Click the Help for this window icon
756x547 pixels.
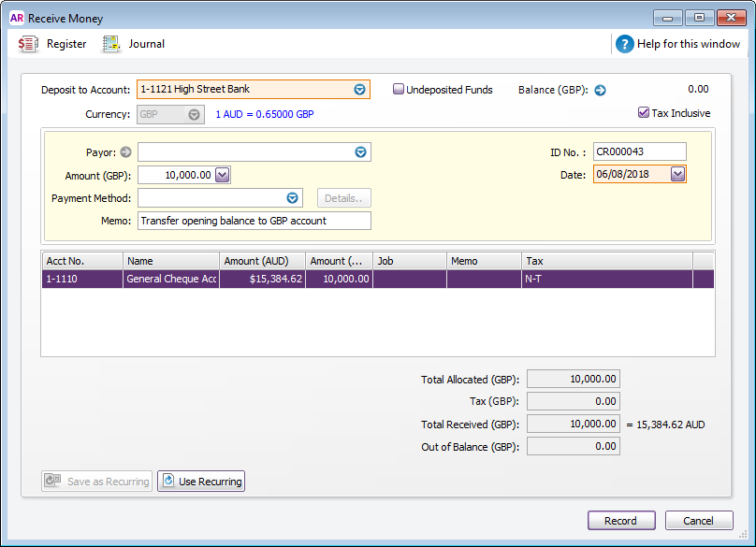click(x=624, y=44)
